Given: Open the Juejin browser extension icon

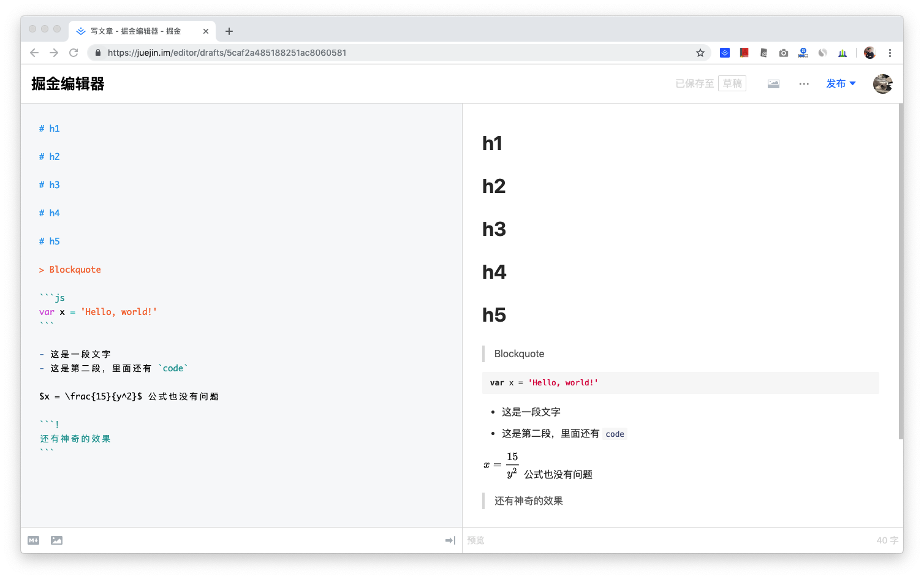Looking at the screenshot, I should click(725, 53).
